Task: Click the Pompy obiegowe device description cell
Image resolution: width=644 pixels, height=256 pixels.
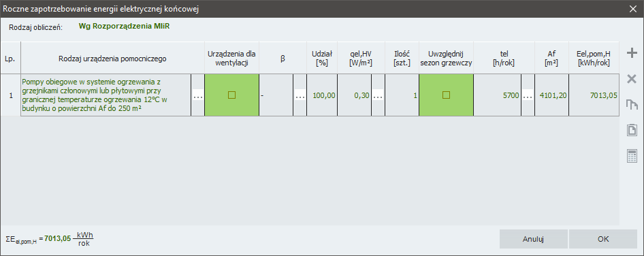Action: coord(106,95)
